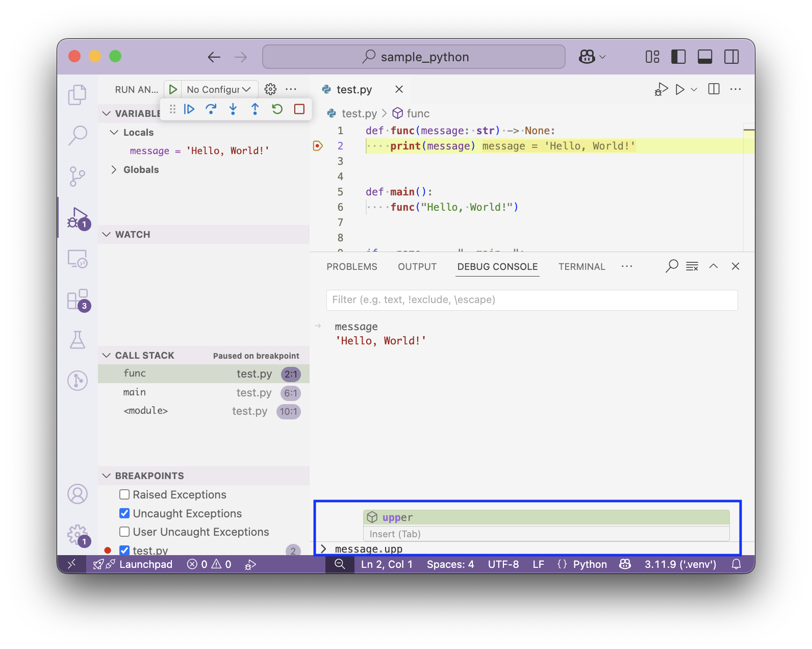Screen dimensions: 812x649
Task: Collapse the Variables section
Action: point(107,113)
